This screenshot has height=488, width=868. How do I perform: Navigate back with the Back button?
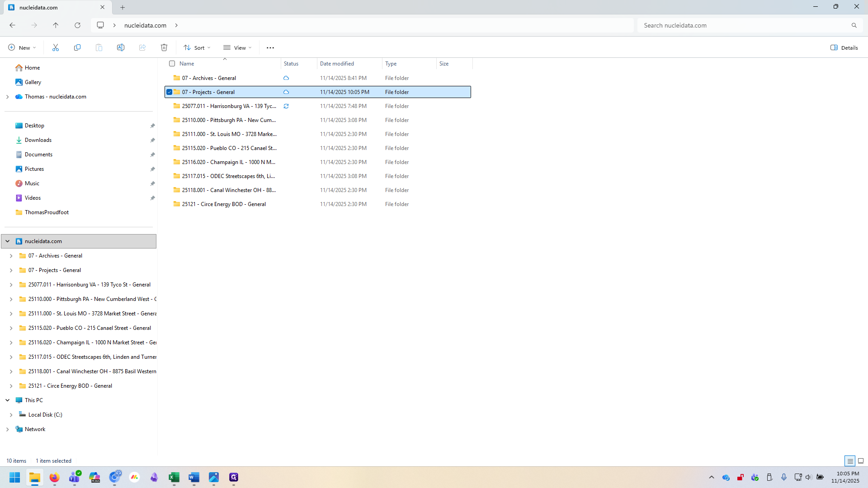pos(12,25)
